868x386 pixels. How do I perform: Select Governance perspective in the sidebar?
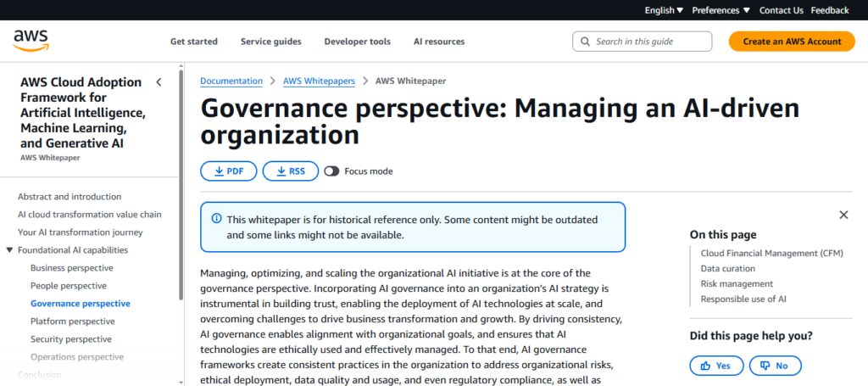[81, 304]
